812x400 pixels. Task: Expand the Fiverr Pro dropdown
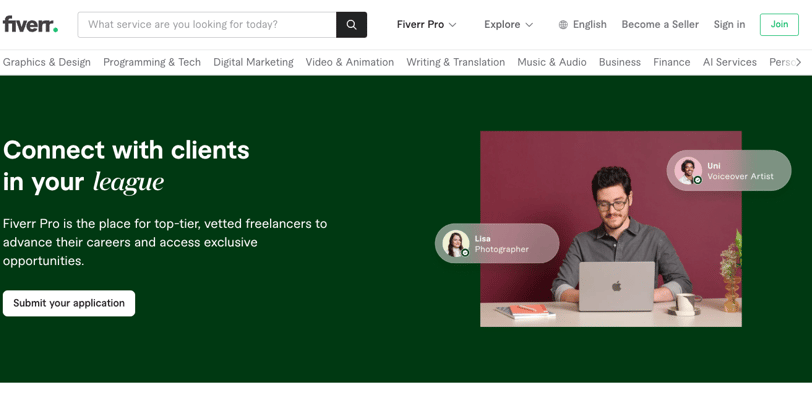(x=426, y=25)
